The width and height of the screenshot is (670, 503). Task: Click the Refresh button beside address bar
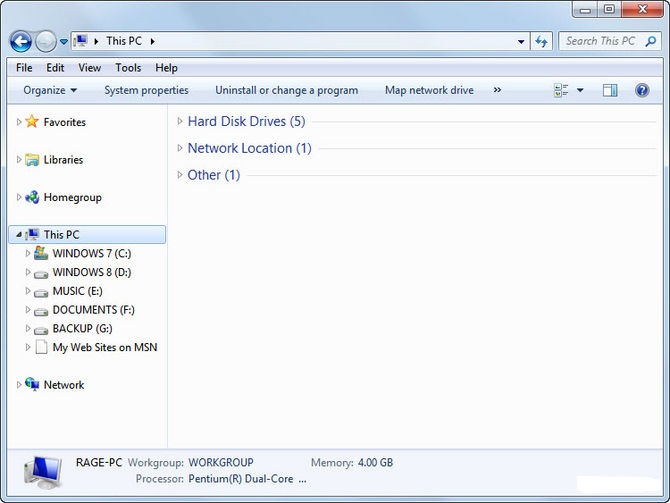coord(541,41)
